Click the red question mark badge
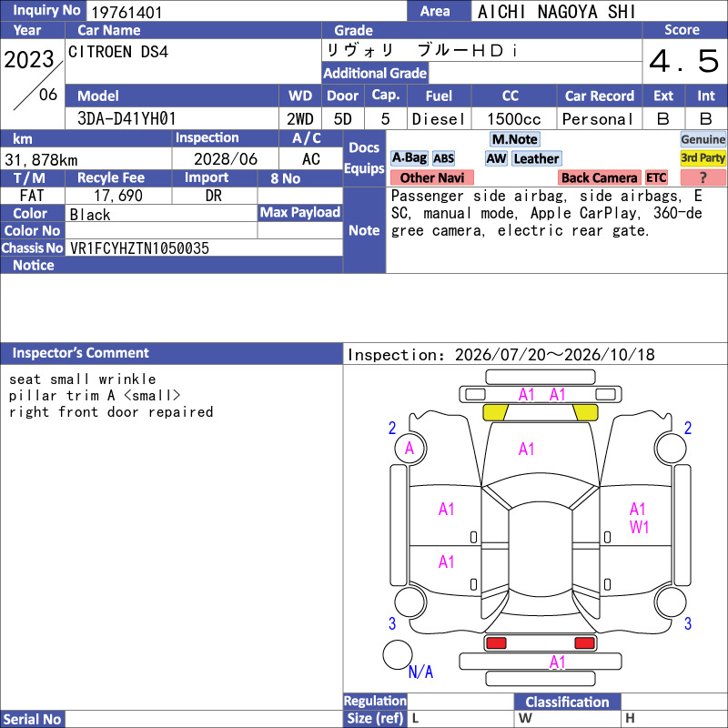Image resolution: width=728 pixels, height=728 pixels. pos(703,177)
